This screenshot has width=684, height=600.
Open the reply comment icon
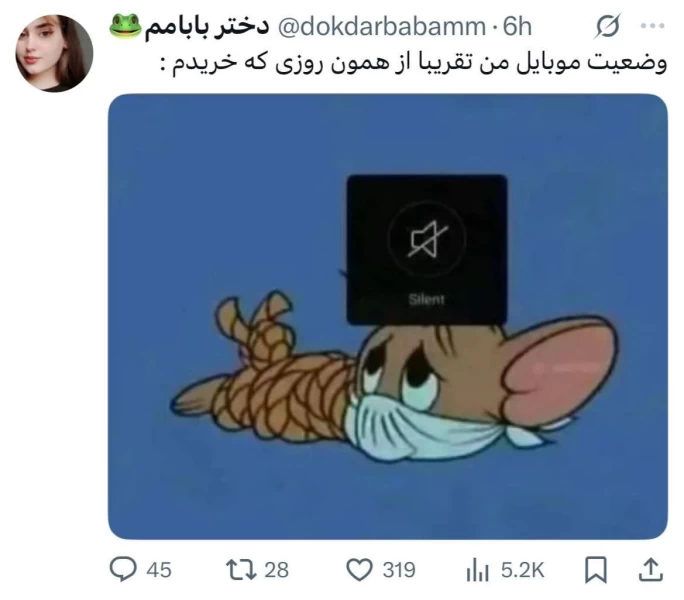(x=123, y=570)
